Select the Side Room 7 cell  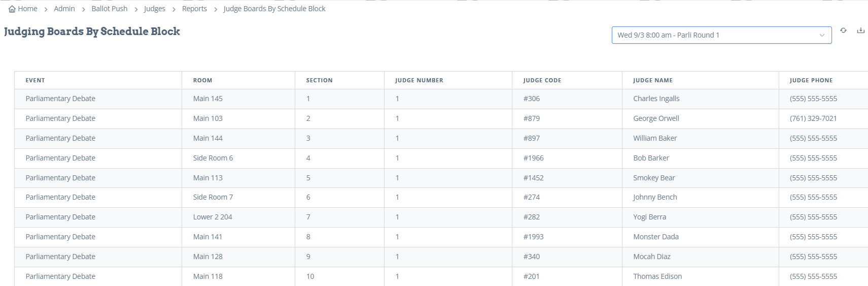pyautogui.click(x=213, y=197)
